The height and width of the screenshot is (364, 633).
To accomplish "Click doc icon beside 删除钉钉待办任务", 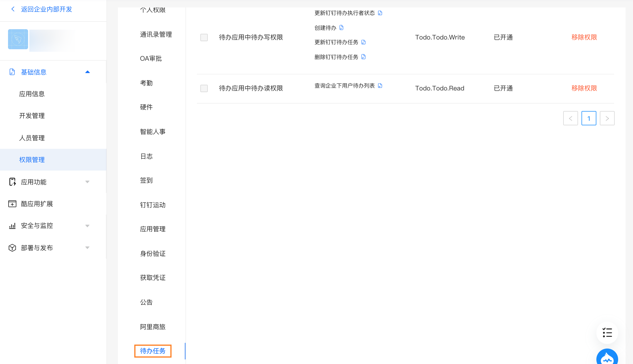I will tap(363, 57).
